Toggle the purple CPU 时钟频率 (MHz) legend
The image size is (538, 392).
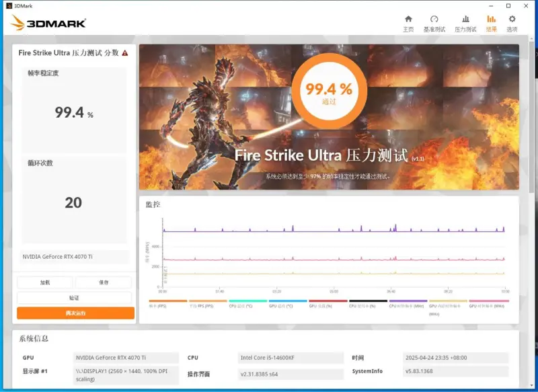pyautogui.click(x=408, y=304)
